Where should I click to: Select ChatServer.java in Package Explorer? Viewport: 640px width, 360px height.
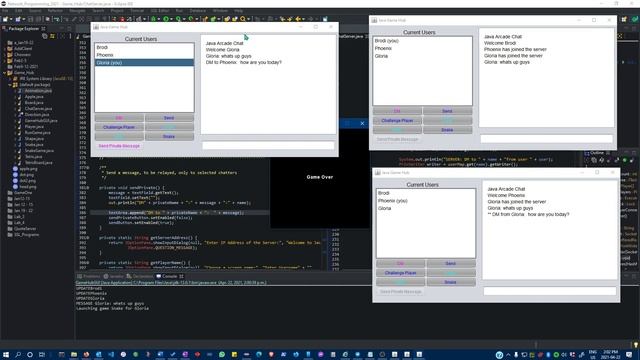(38, 109)
